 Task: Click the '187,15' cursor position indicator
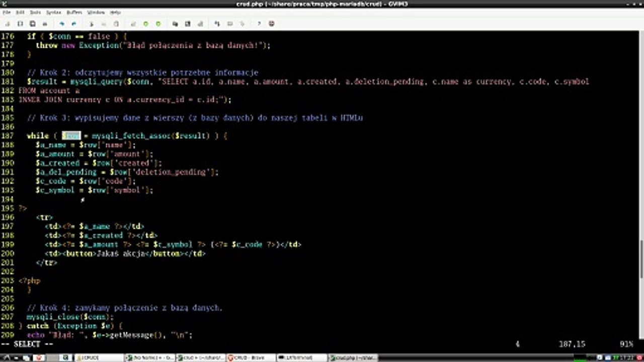(x=572, y=344)
